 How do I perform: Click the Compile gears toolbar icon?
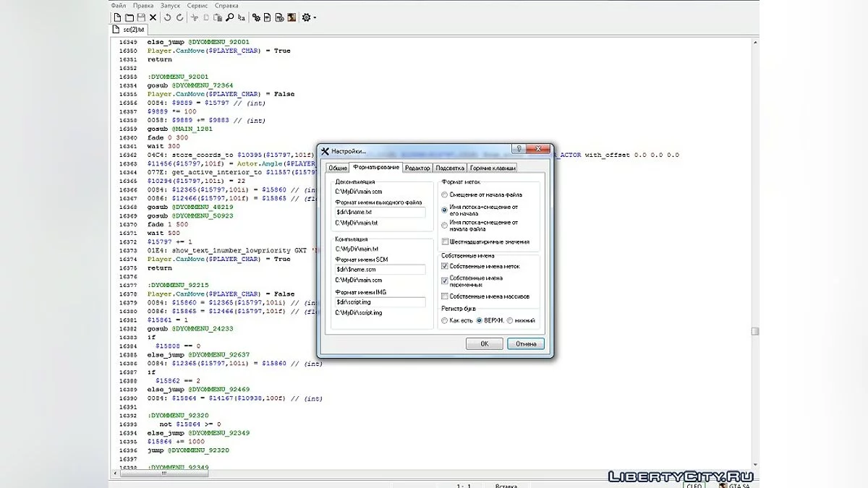click(256, 17)
